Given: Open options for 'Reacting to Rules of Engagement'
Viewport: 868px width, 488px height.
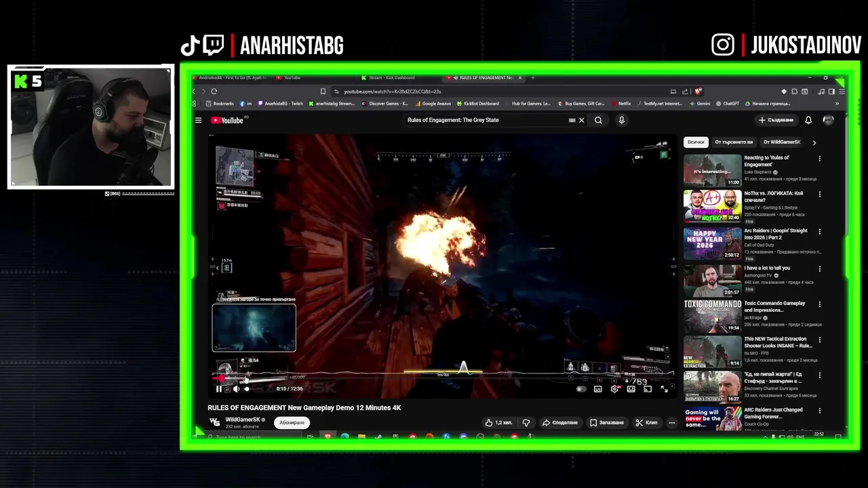Looking at the screenshot, I should [819, 159].
